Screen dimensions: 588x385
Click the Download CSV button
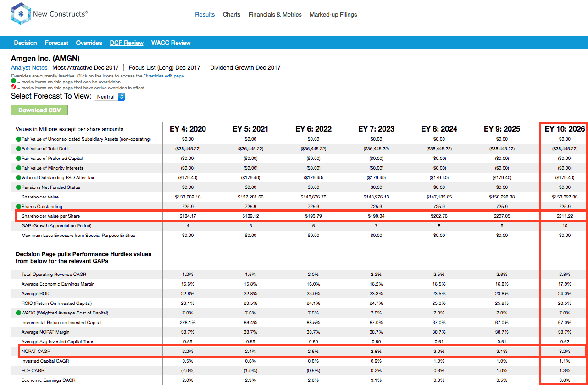39,110
